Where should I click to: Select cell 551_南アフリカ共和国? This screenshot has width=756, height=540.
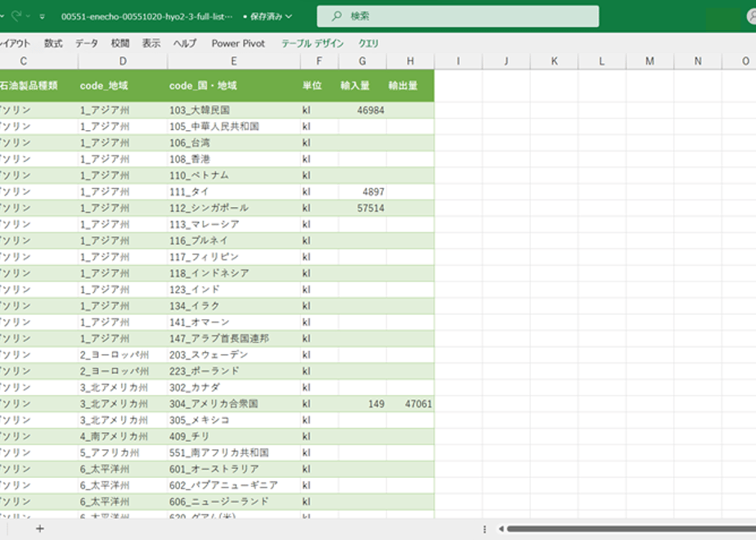[x=233, y=452]
